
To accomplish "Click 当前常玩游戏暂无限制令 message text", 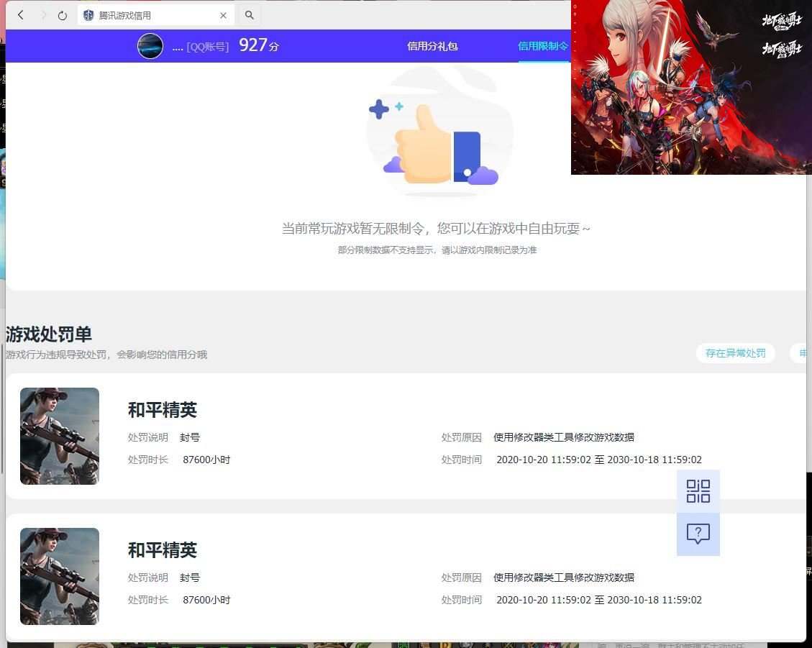I will tap(436, 229).
